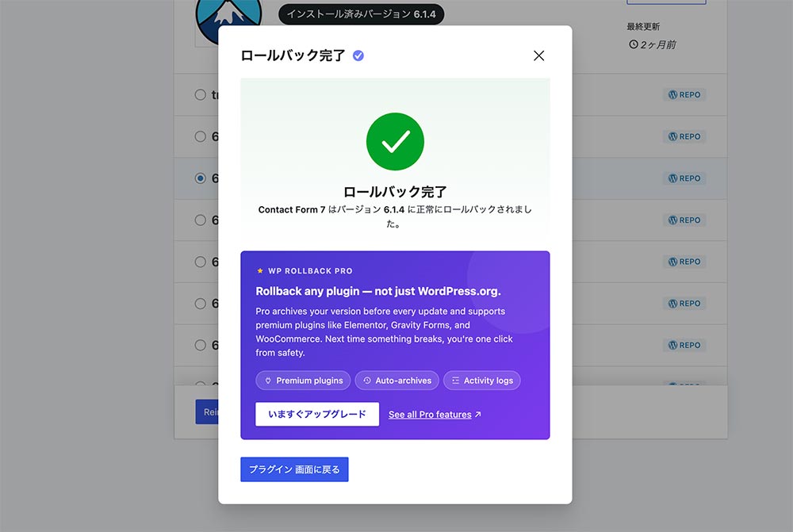The width and height of the screenshot is (793, 532).
Task: Click the Activity logs feature pill
Action: [x=481, y=381]
